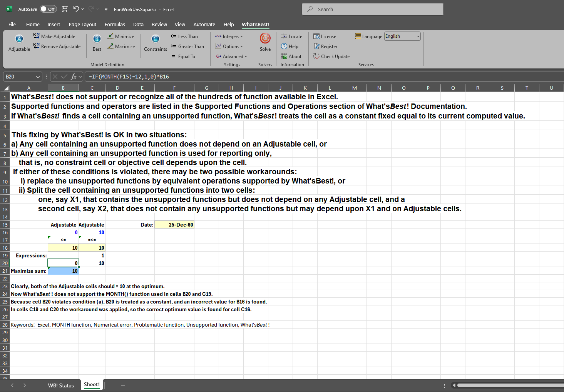Go to the previous sheet tab
Image resolution: width=564 pixels, height=392 pixels.
tap(12, 385)
